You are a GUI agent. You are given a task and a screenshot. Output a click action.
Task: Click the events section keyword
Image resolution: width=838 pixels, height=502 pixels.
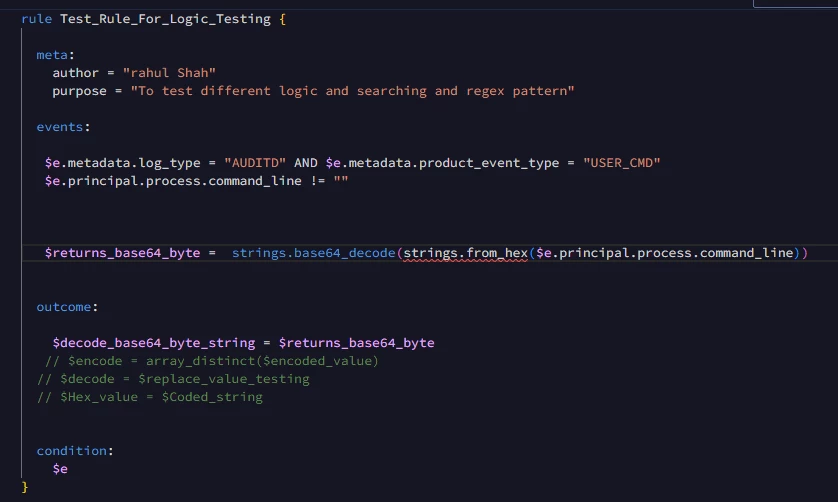point(60,127)
